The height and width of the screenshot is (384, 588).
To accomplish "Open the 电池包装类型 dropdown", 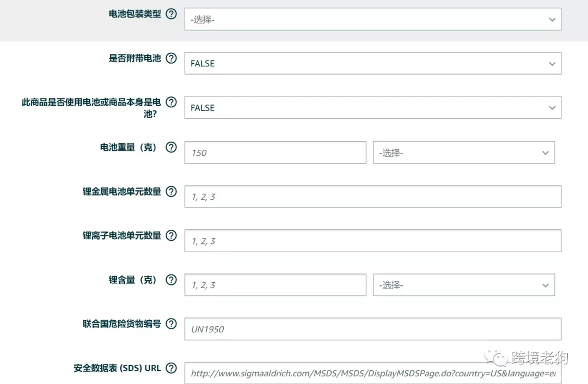I will (x=373, y=19).
